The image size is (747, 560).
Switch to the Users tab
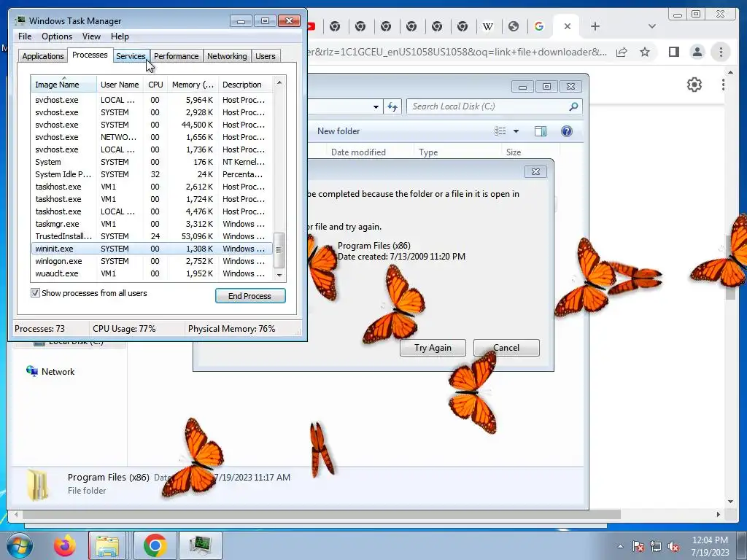(266, 56)
